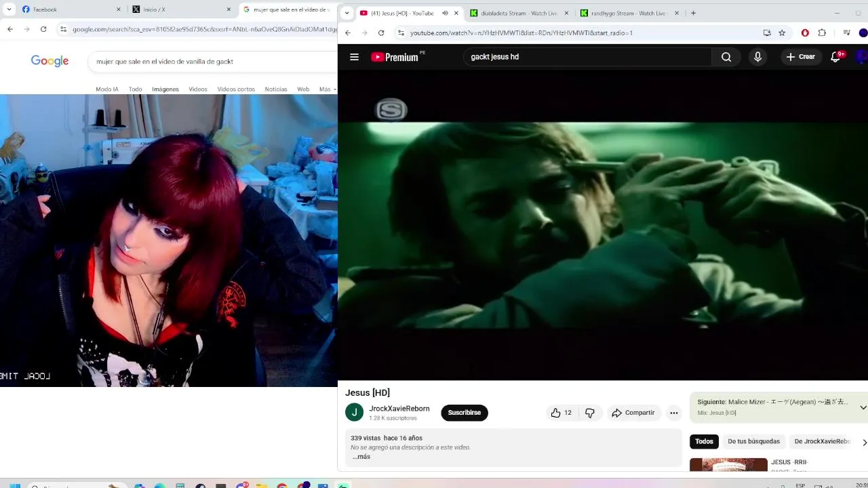
Task: Open site info icon in Google address bar
Action: (63, 29)
